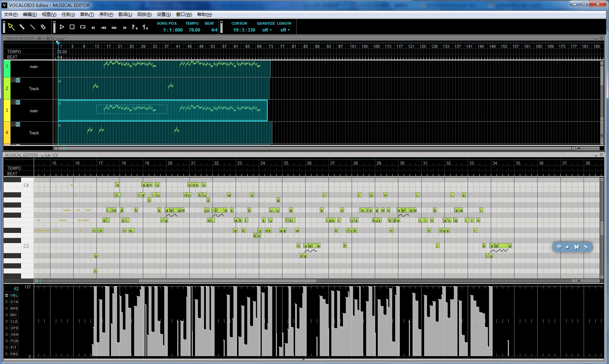Click the 中 icon in floating toolbar
Image resolution: width=609 pixels, height=364 pixels.
point(559,247)
